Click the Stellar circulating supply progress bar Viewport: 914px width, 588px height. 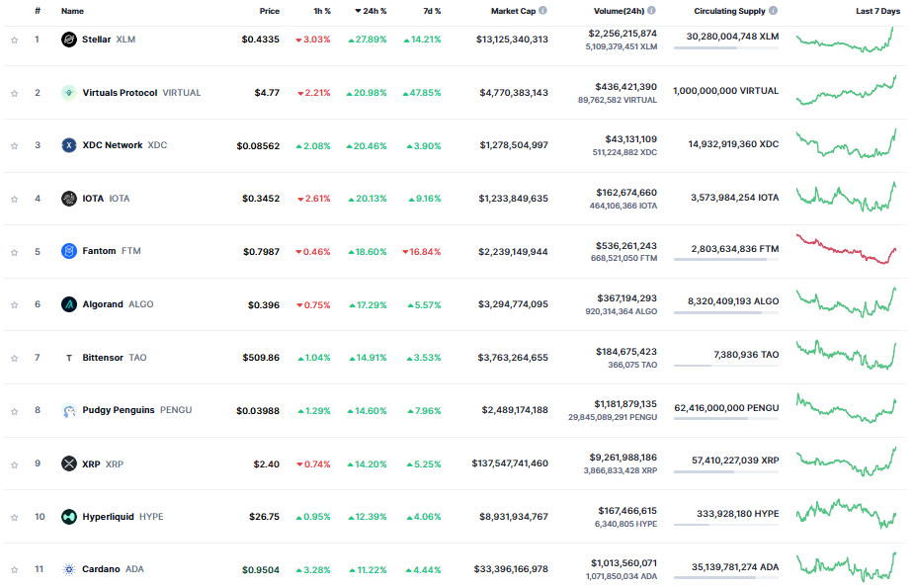[x=726, y=47]
